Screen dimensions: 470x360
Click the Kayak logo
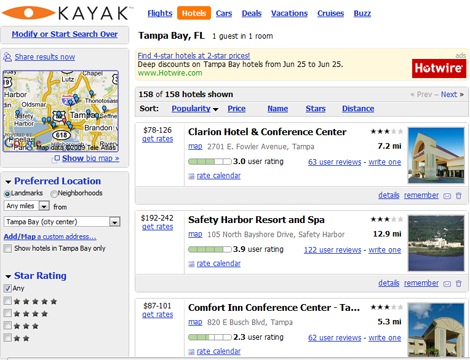[66, 13]
